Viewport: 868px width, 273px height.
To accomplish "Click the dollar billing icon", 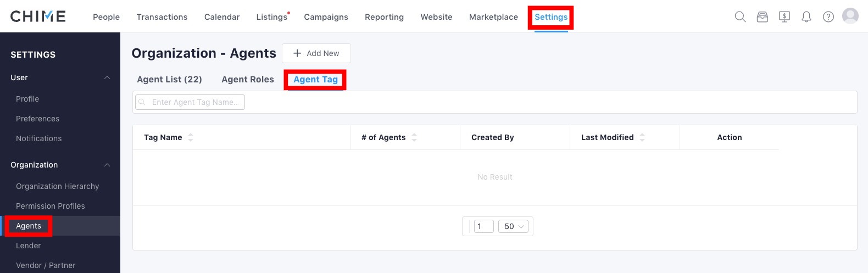I will [x=784, y=16].
